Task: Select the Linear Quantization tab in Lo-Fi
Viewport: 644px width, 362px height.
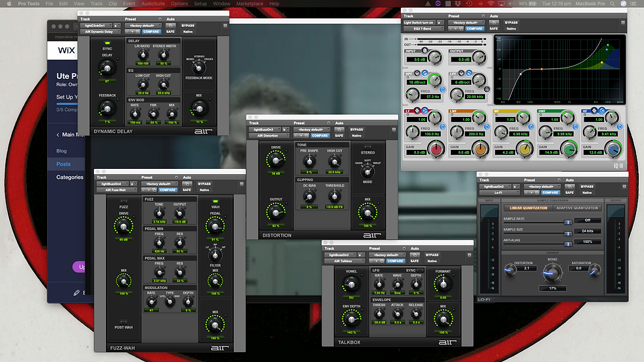Action: click(x=528, y=208)
